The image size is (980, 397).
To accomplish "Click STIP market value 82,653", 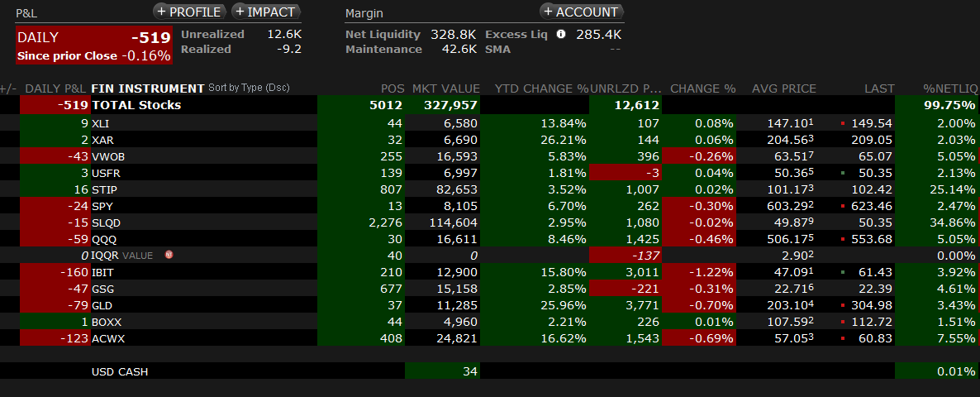I will point(454,189).
